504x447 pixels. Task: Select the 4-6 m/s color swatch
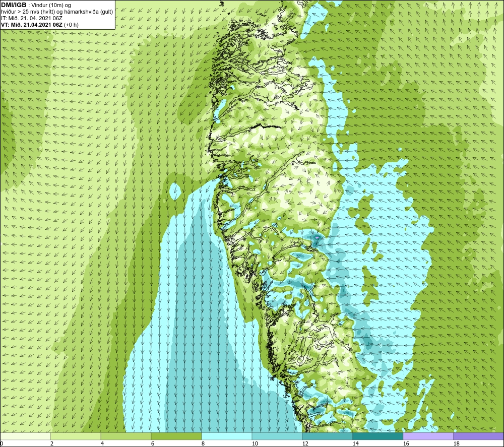coord(126,436)
